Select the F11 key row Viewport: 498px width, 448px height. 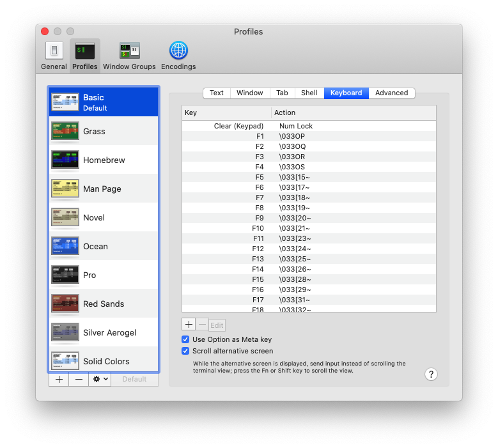point(309,238)
